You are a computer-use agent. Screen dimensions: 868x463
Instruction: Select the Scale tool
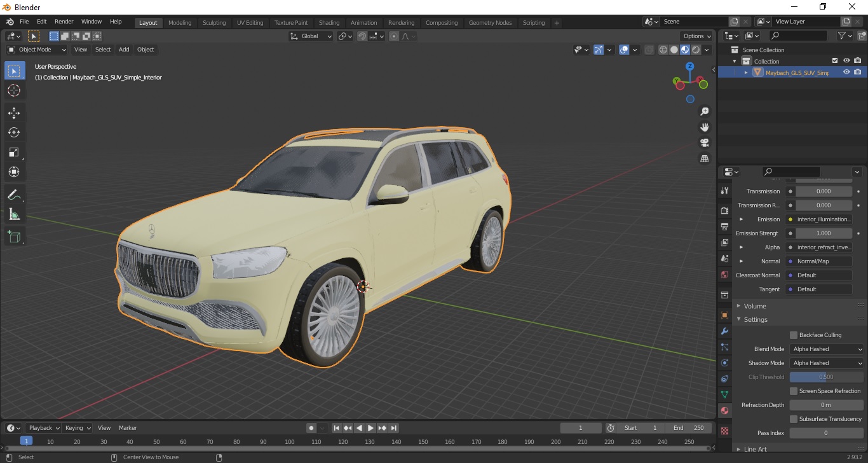pyautogui.click(x=15, y=152)
